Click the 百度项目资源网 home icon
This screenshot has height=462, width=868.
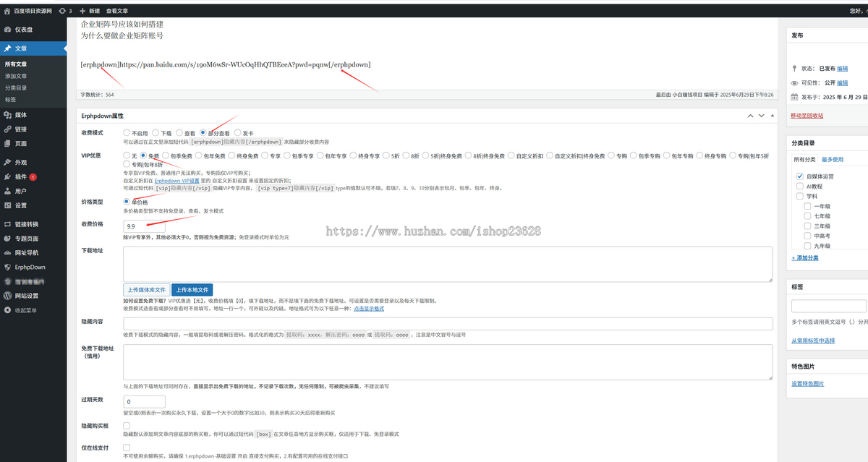(x=7, y=11)
